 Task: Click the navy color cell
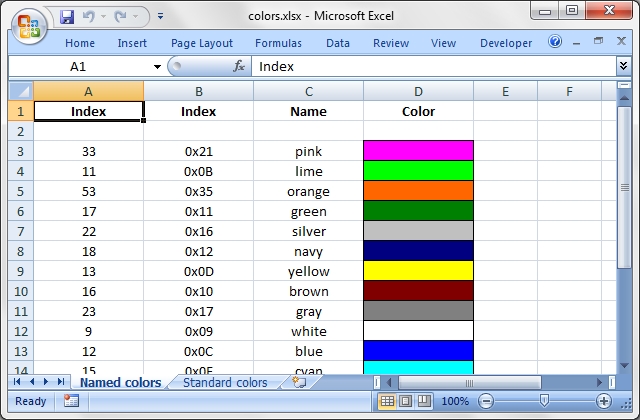click(x=418, y=251)
